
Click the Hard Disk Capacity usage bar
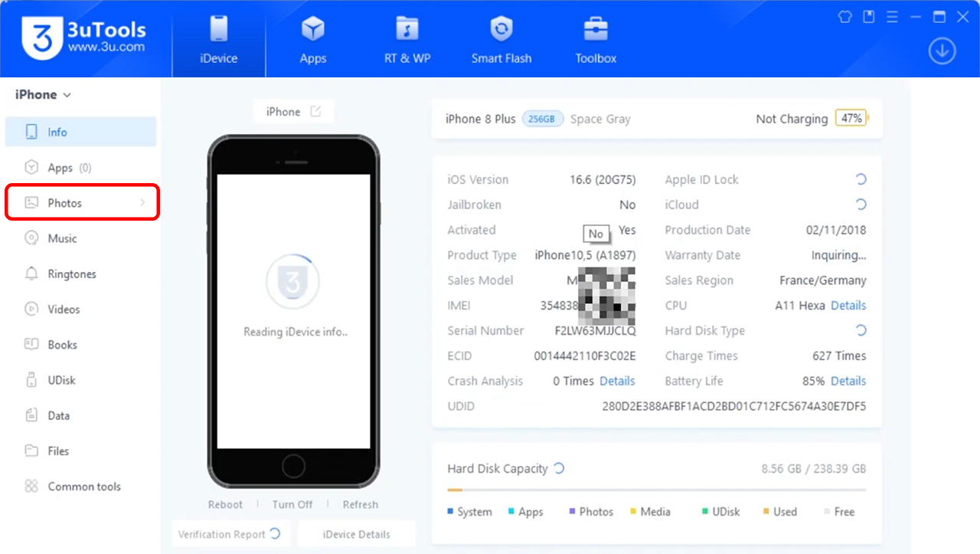coord(657,488)
